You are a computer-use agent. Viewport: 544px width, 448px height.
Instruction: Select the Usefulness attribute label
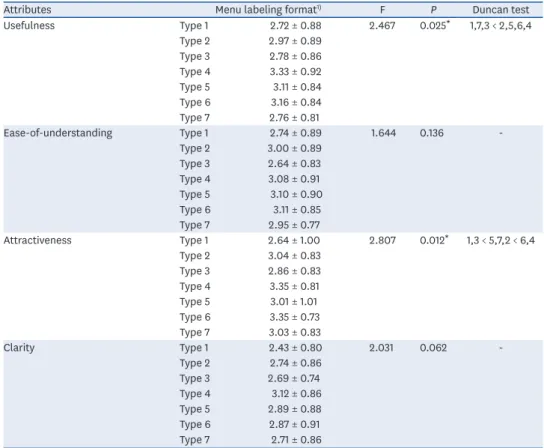(29, 25)
